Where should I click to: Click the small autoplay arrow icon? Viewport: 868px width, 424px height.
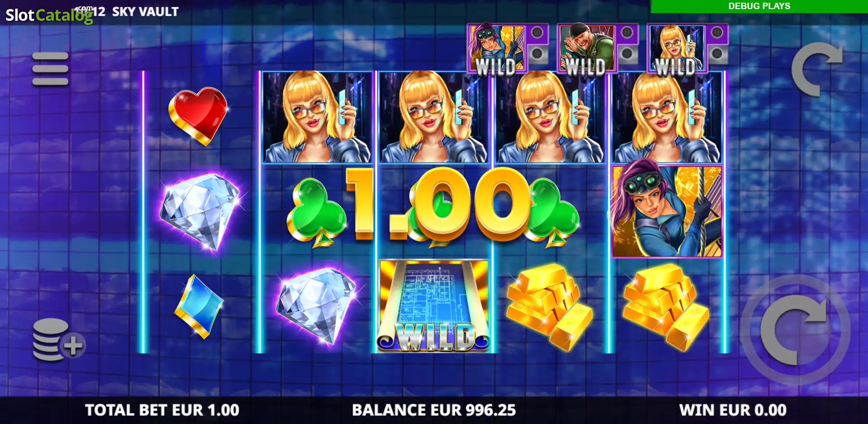pyautogui.click(x=816, y=69)
